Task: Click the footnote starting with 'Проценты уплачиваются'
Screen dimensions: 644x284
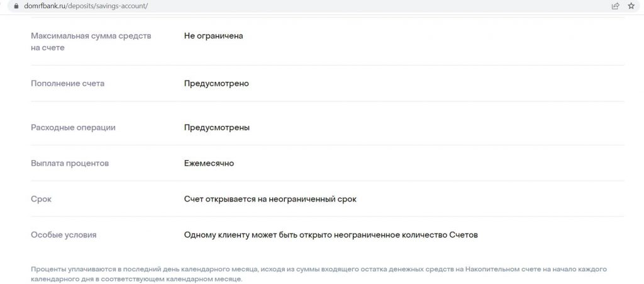Action: pyautogui.click(x=319, y=274)
